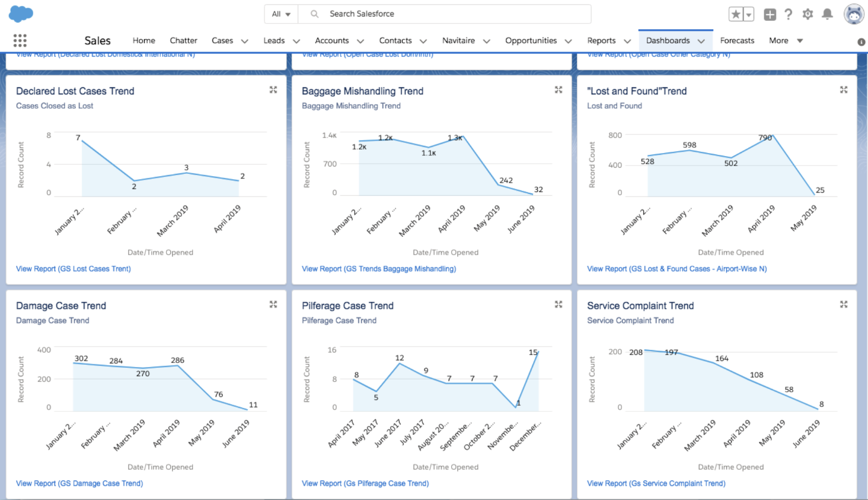Viewport: 868px width, 500px height.
Task: Expand the Baggage Mishandling Trend chart
Action: [559, 90]
